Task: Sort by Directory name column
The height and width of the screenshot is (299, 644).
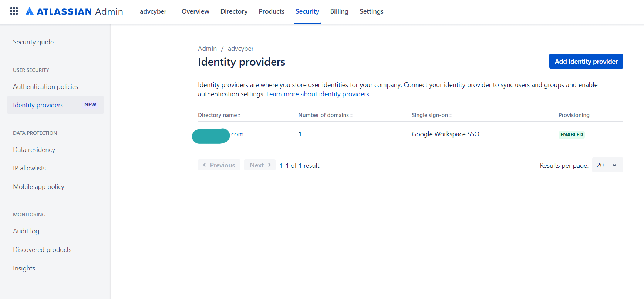Action: tap(219, 115)
